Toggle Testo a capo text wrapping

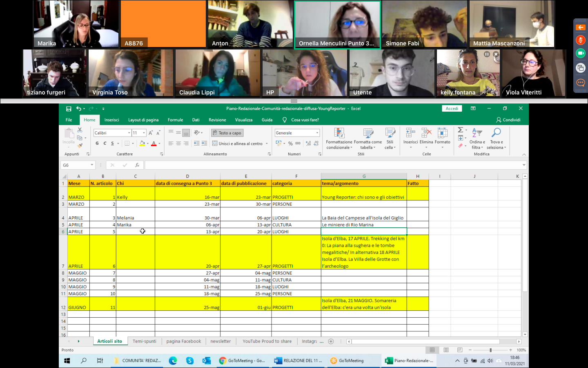click(227, 133)
